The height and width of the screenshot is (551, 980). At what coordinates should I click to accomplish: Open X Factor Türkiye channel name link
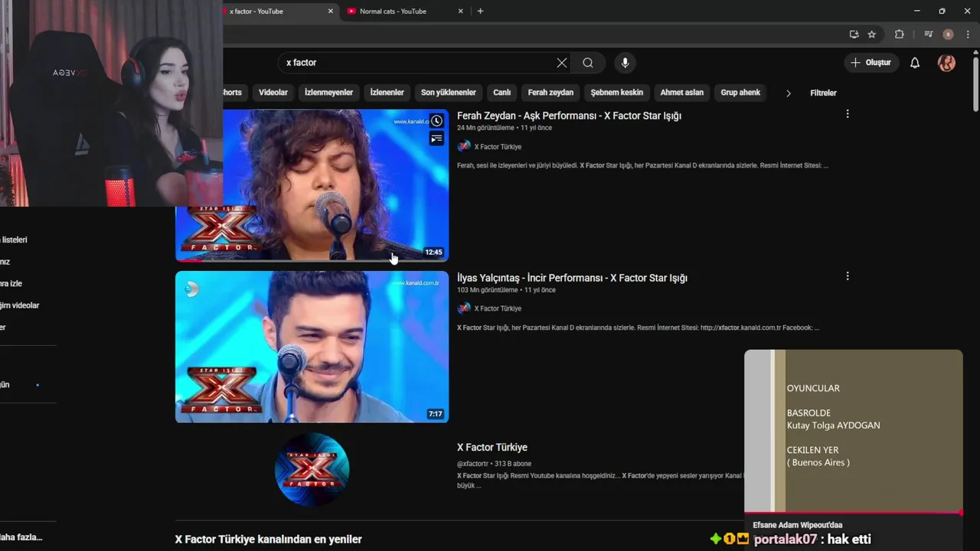(x=492, y=447)
